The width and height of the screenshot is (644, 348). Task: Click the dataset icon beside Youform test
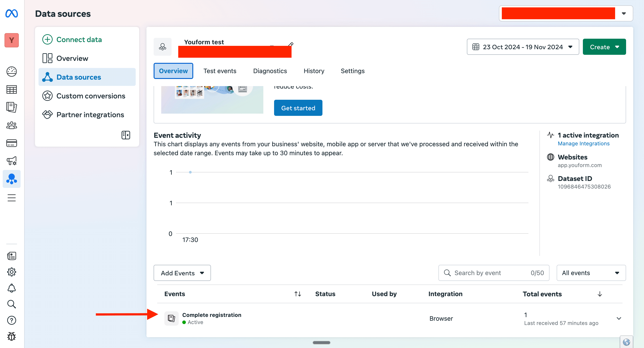point(163,47)
